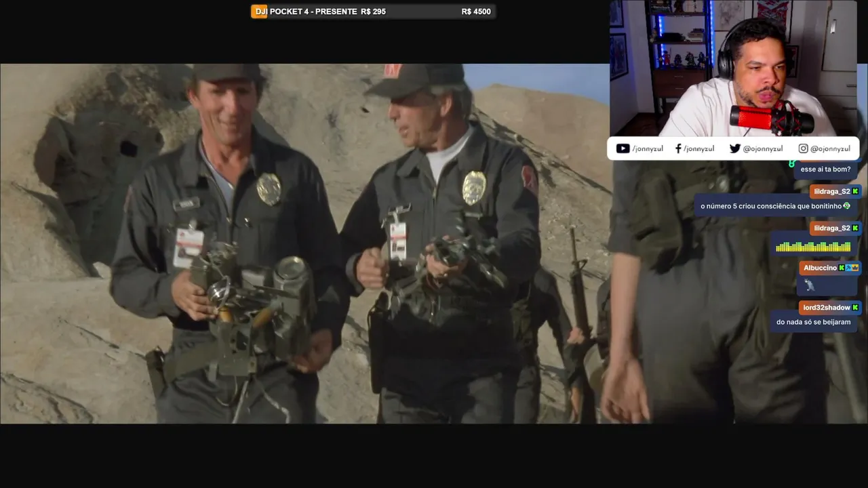
Task: Click the YouTube icon in the social bar
Action: pyautogui.click(x=623, y=148)
